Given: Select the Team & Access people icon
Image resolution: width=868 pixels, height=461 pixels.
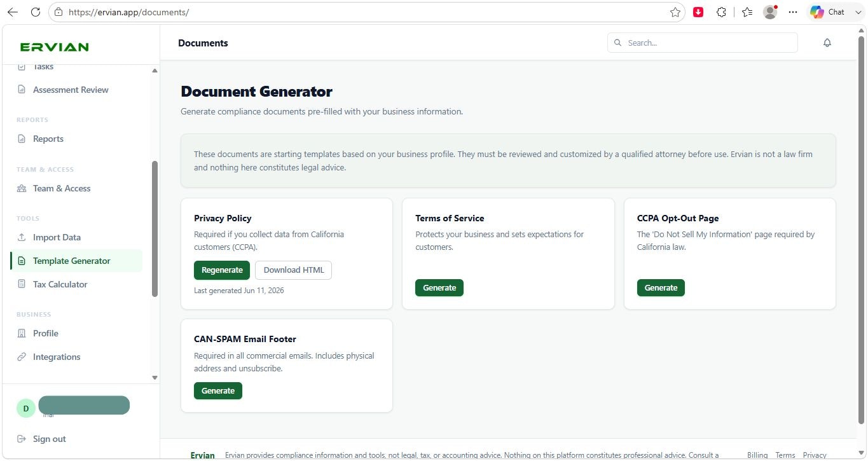Looking at the screenshot, I should pyautogui.click(x=22, y=188).
